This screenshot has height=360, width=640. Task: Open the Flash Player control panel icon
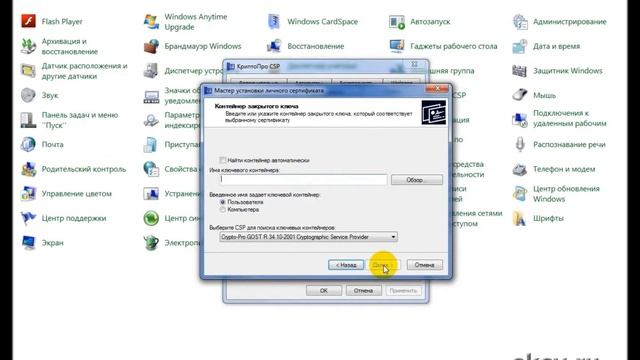29,21
